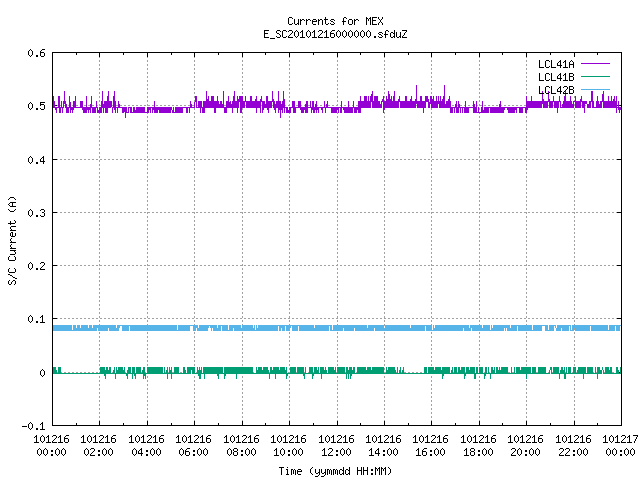Click the -0.1 y-axis tick value
This screenshot has width=640, height=480.
pyautogui.click(x=33, y=426)
